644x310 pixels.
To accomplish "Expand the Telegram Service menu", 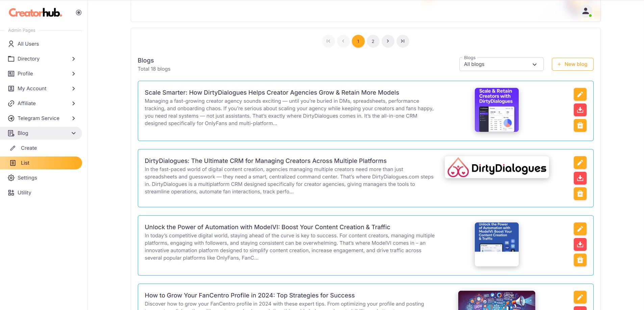I will point(41,118).
